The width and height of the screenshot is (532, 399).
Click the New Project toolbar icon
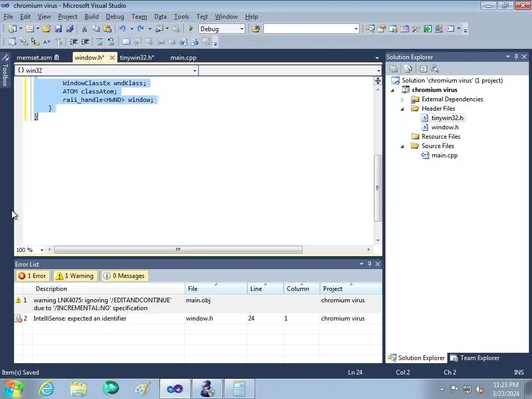(12, 29)
